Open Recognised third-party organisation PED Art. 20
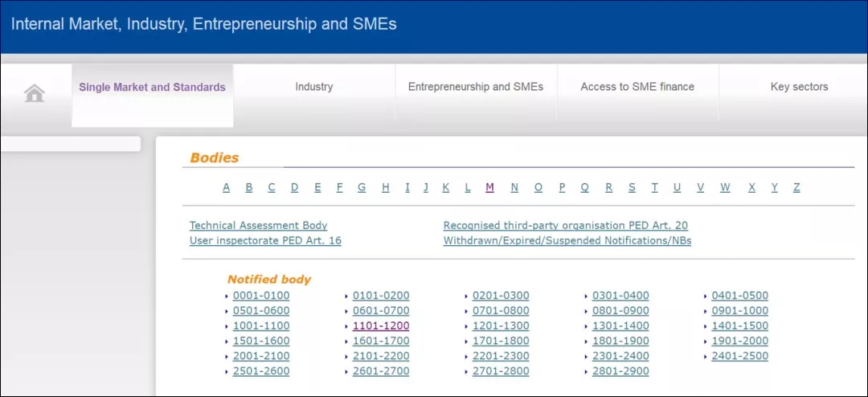 (x=565, y=226)
